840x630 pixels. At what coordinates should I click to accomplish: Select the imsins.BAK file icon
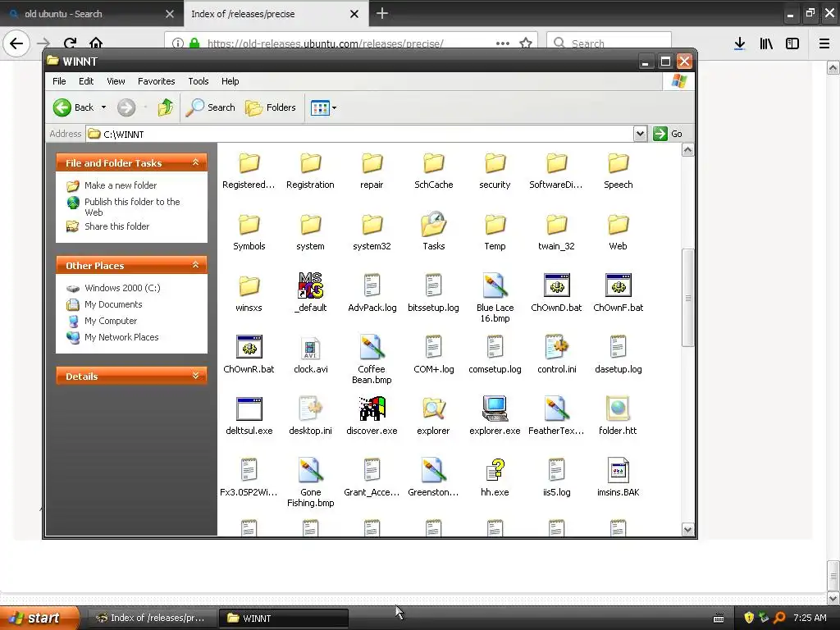pyautogui.click(x=619, y=477)
